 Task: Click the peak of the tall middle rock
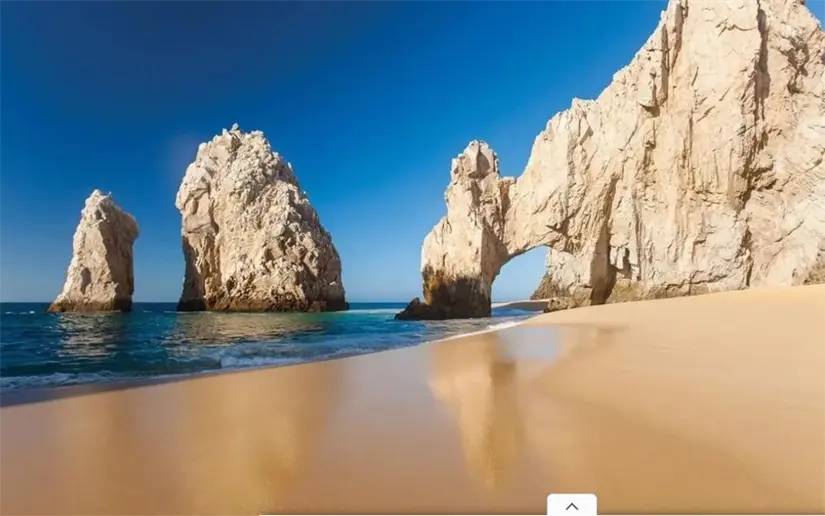(x=235, y=131)
